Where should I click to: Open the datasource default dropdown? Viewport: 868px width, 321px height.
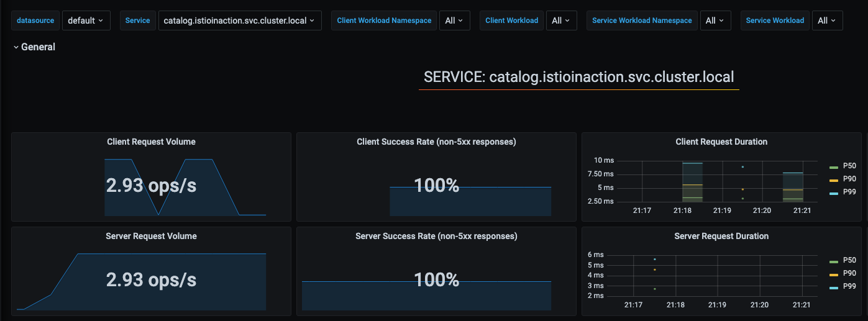click(86, 20)
